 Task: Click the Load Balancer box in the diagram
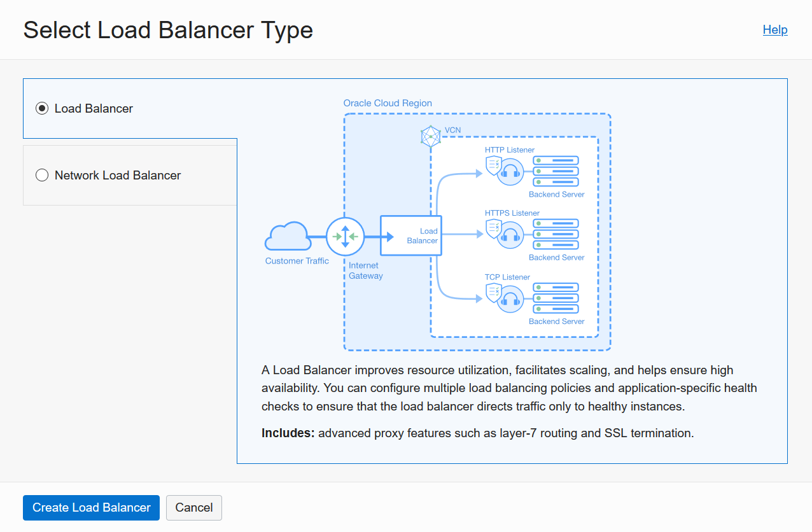pos(410,236)
